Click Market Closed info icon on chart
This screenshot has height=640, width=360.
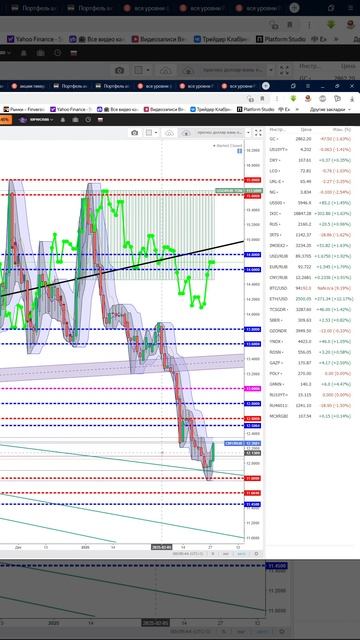click(x=240, y=151)
